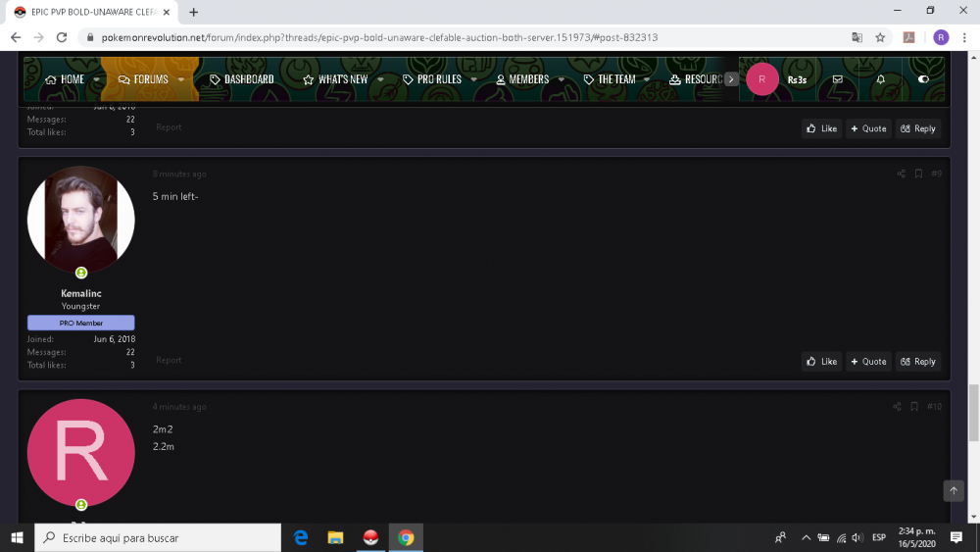Reply to post #9

[918, 362]
